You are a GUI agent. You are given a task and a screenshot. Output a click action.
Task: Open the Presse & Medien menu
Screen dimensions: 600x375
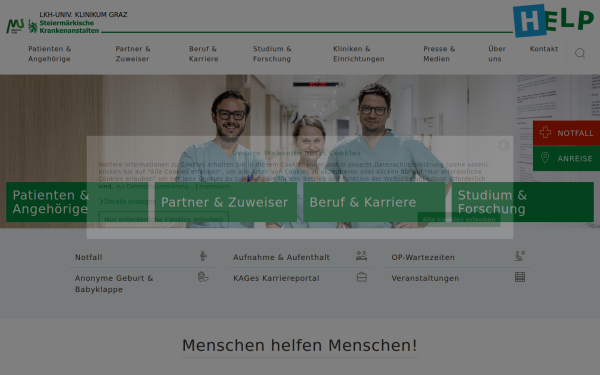pyautogui.click(x=439, y=54)
